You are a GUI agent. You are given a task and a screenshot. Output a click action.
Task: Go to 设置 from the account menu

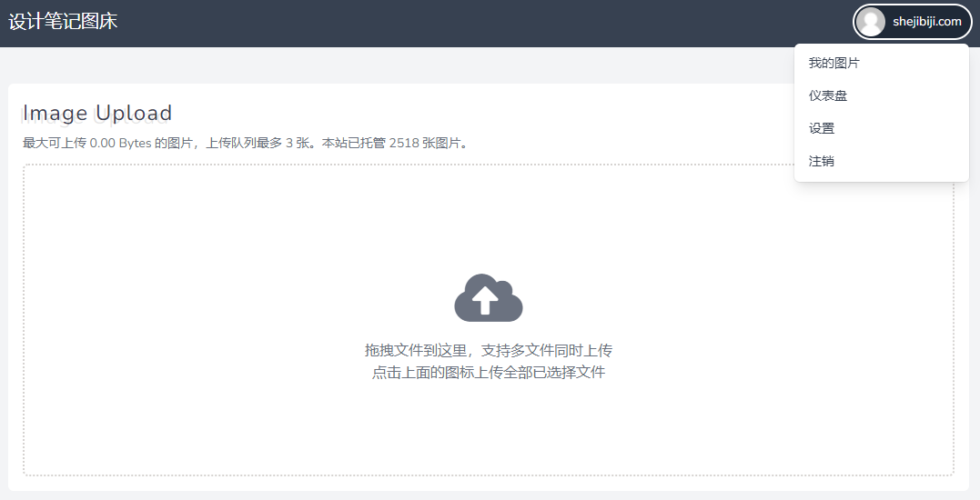coord(822,128)
